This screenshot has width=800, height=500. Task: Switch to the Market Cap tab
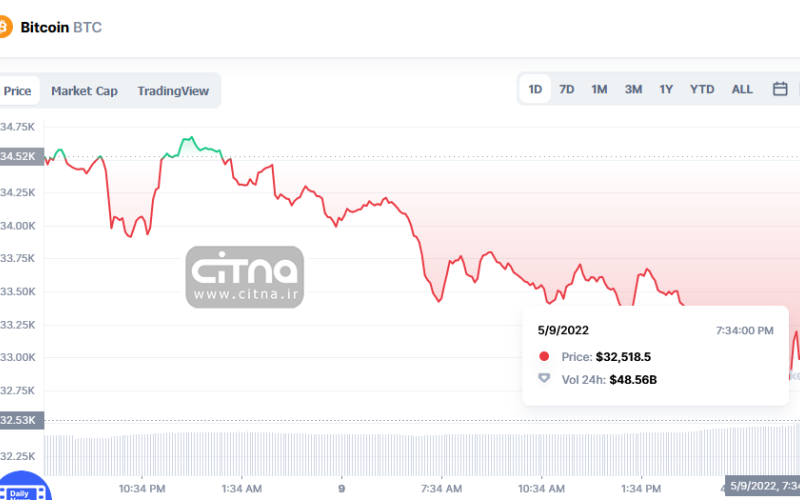point(84,91)
